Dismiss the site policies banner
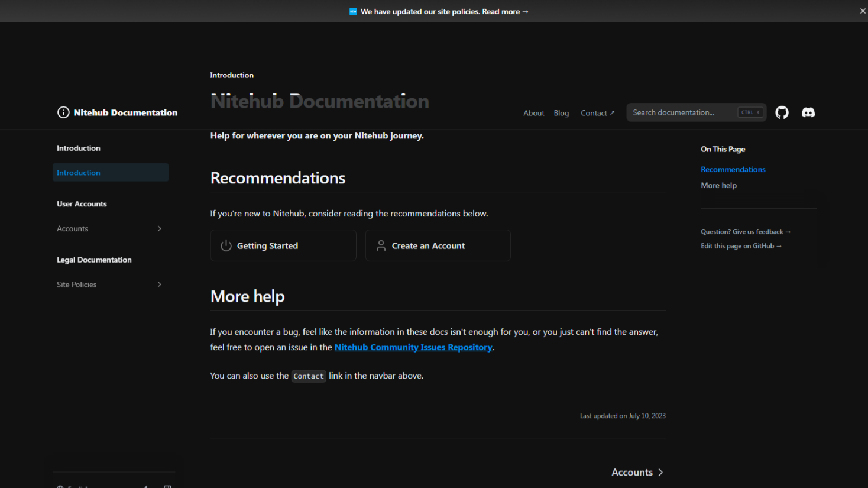The height and width of the screenshot is (488, 868). (x=862, y=10)
